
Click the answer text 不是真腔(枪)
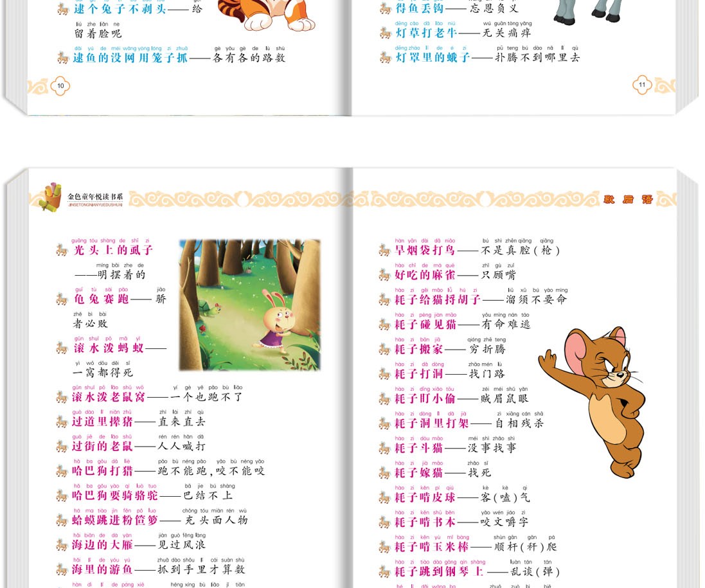520,251
